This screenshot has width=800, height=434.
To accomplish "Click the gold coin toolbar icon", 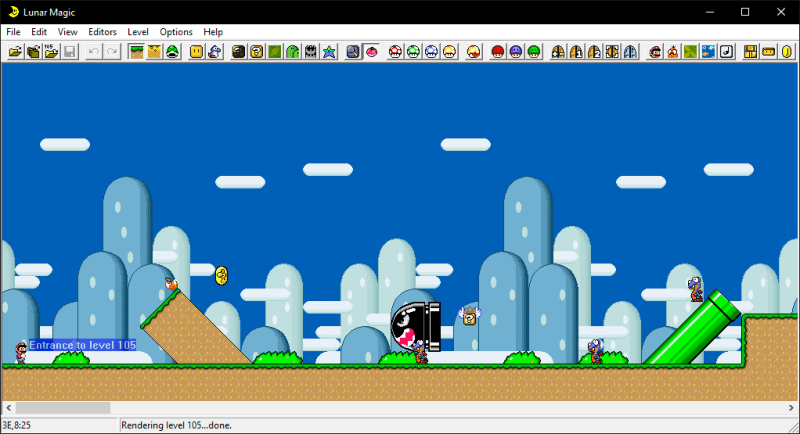I will (x=787, y=52).
